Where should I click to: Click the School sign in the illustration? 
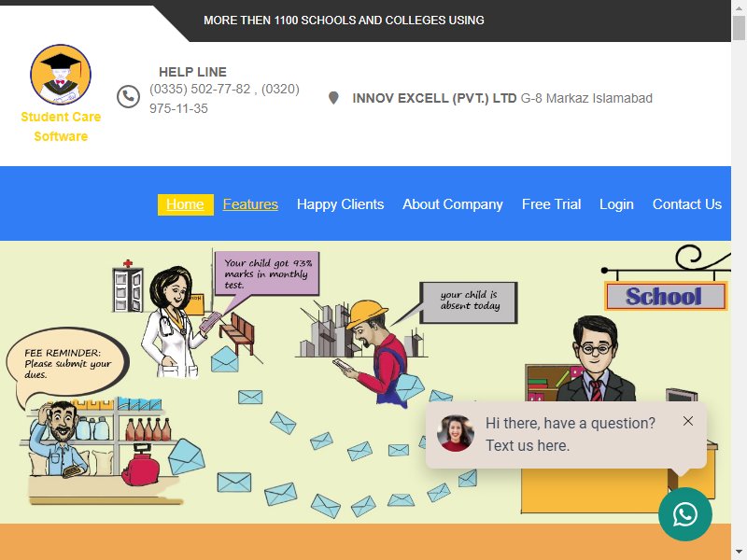coord(665,296)
